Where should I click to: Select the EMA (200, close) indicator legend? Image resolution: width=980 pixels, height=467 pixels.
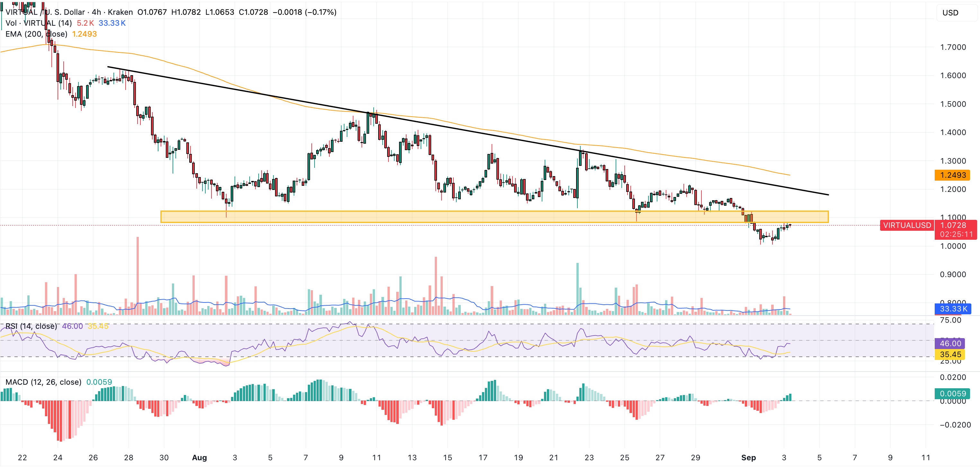coord(36,34)
